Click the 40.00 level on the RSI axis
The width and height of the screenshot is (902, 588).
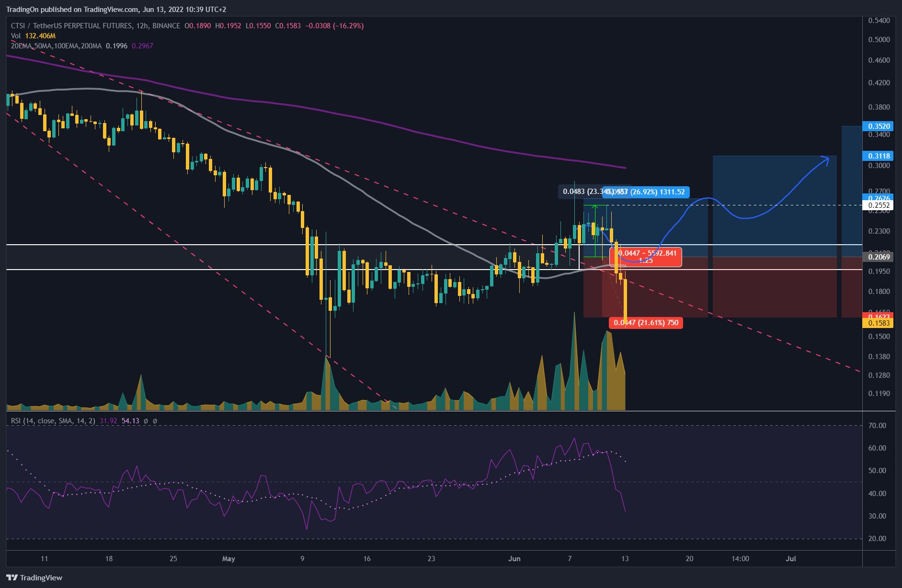[x=877, y=494]
